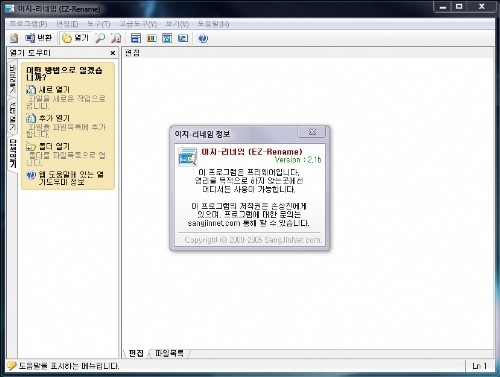Click the help question mark toolbar icon
Screen dimensions: 500x377
coord(203,38)
